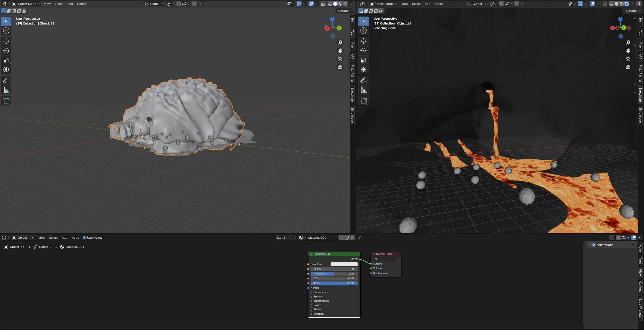644x330 pixels.
Task: Expand Emission section in Principled BSDF
Action: coord(318,314)
